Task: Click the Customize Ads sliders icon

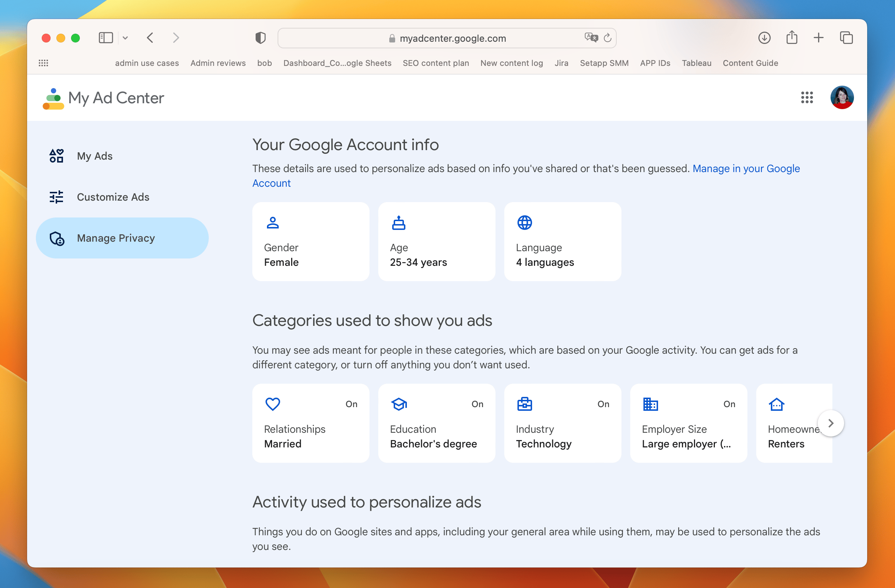Action: click(56, 197)
